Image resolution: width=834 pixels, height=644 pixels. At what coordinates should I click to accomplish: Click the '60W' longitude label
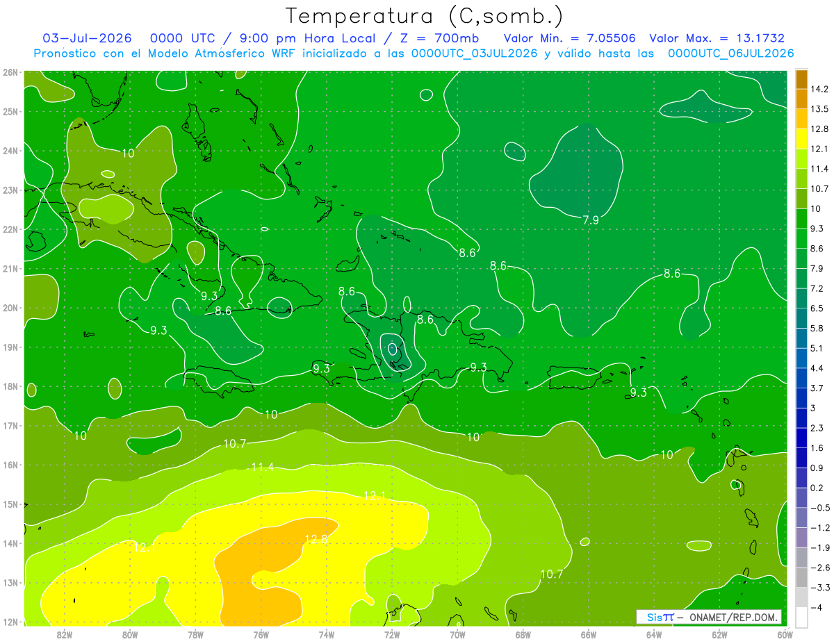click(785, 634)
